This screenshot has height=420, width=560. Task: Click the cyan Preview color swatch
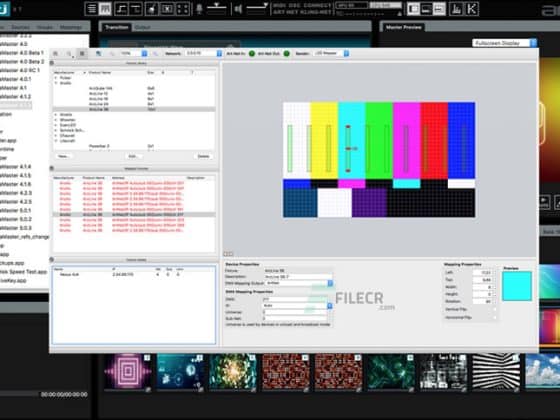517,286
